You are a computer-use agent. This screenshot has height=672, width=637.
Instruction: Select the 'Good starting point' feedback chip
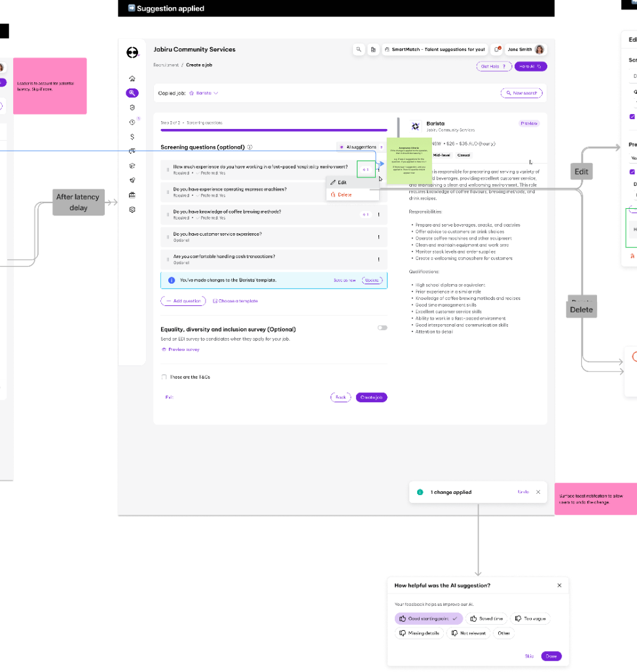[x=429, y=618]
